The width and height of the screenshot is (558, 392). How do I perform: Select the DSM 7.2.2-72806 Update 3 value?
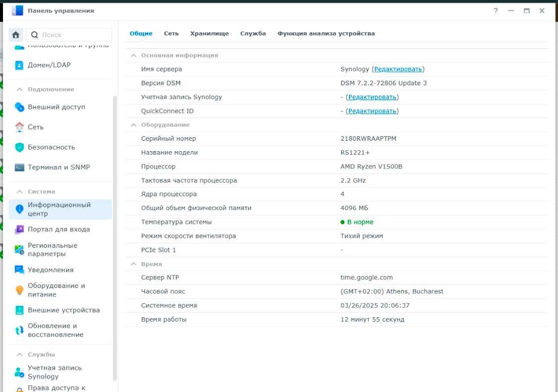point(383,83)
